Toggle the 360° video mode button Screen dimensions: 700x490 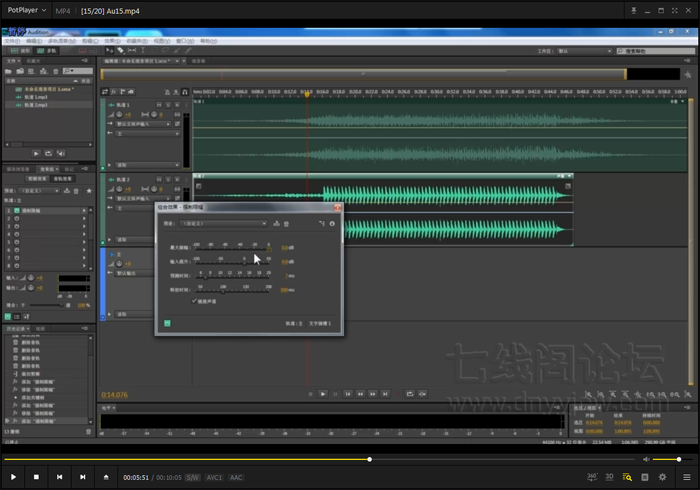[592, 477]
